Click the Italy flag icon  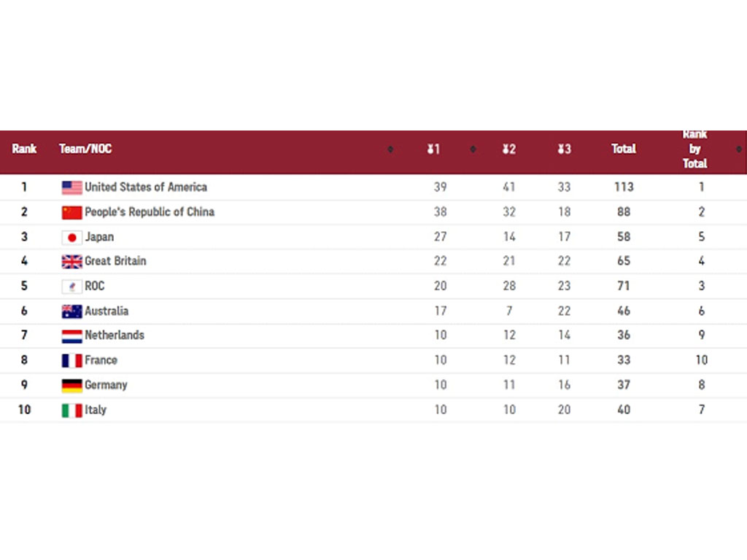point(72,411)
